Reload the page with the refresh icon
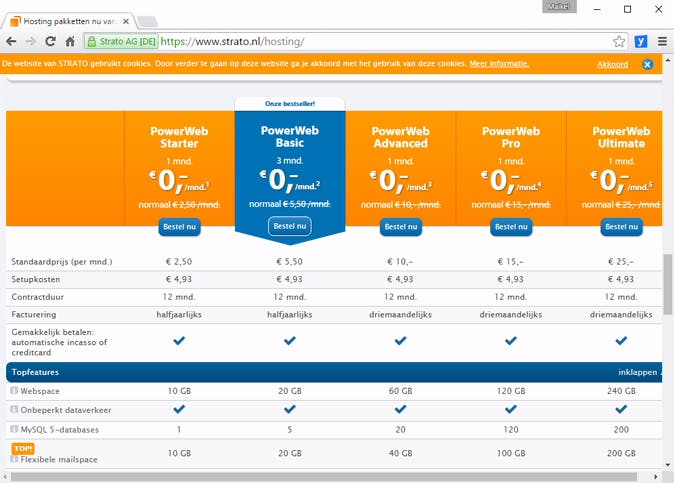The image size is (674, 483). (x=50, y=42)
